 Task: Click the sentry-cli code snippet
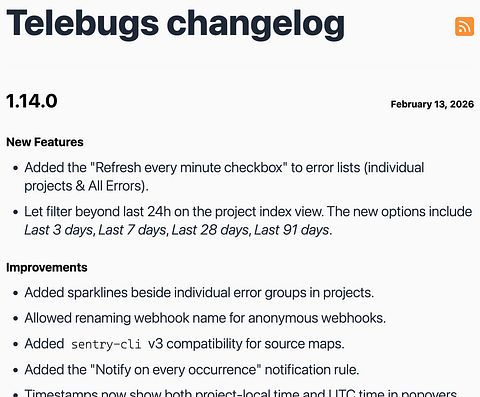click(106, 344)
